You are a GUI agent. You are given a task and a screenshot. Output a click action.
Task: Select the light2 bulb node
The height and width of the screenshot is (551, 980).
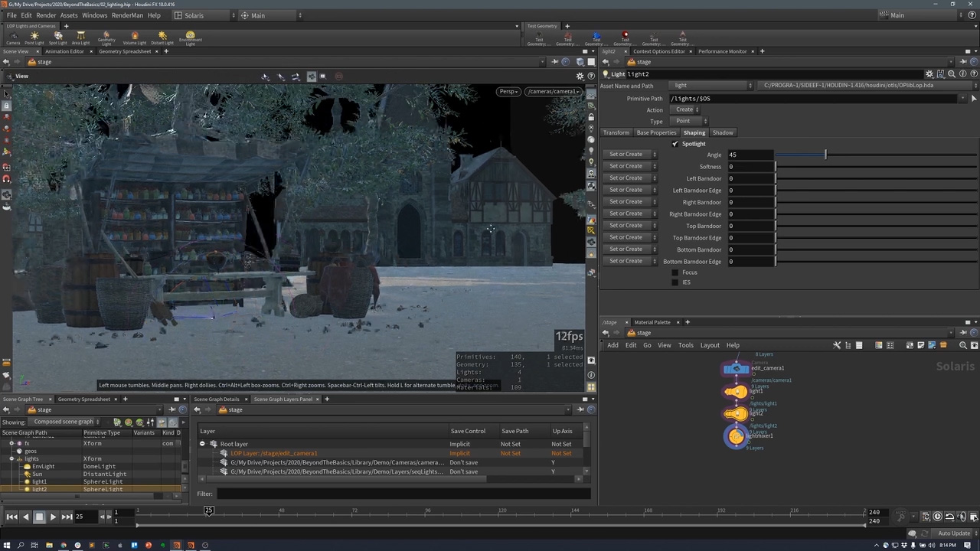736,414
